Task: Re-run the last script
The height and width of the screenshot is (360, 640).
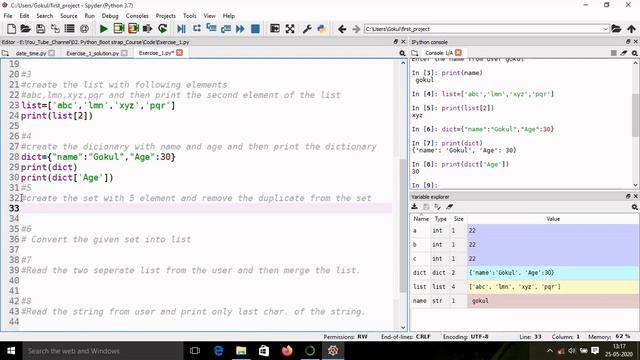Action: pos(162,29)
